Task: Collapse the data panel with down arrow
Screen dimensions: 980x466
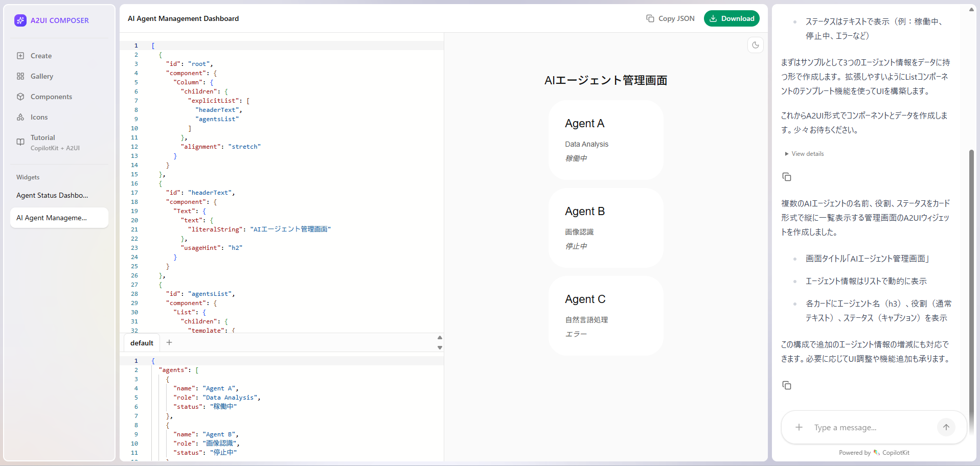Action: [440, 348]
